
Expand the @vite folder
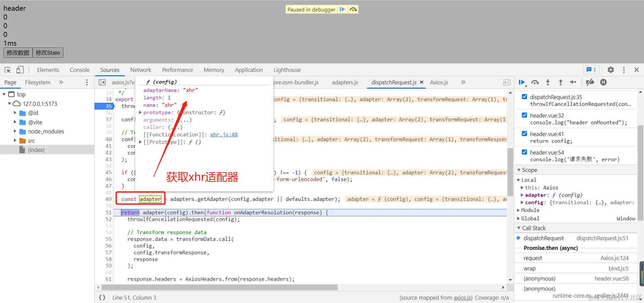tap(15, 122)
